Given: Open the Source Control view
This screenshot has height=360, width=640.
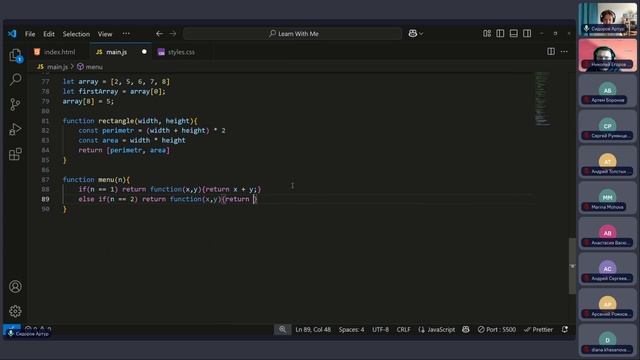Looking at the screenshot, I should pyautogui.click(x=15, y=104).
